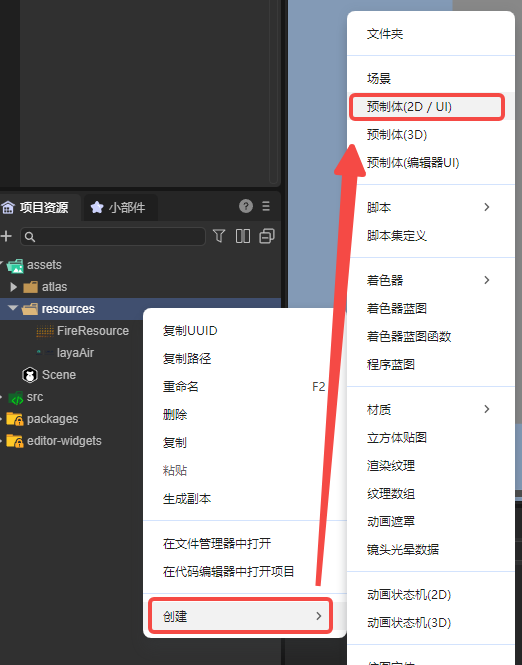Expand the atlas folder arrow

tap(13, 287)
